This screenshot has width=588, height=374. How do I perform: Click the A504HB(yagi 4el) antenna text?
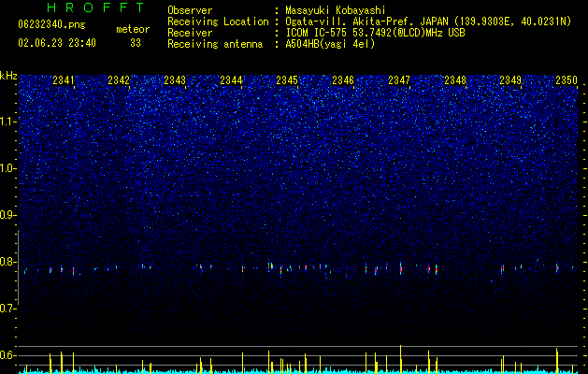(x=330, y=44)
